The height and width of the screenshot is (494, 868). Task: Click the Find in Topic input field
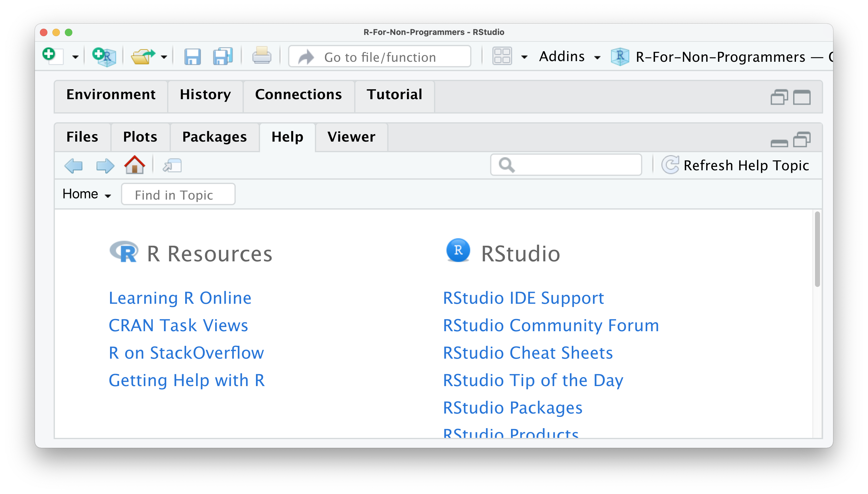[179, 195]
